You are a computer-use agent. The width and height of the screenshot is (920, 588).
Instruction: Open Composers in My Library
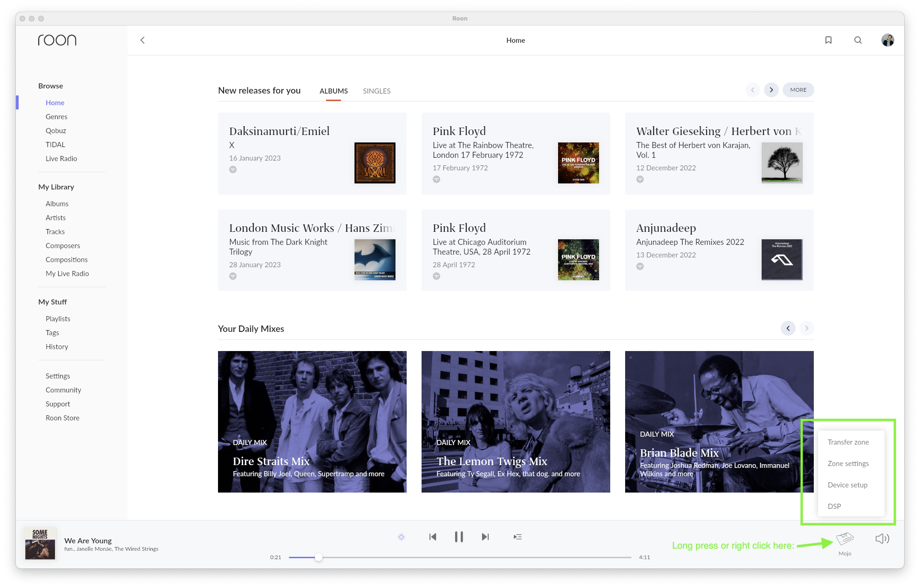click(x=63, y=245)
